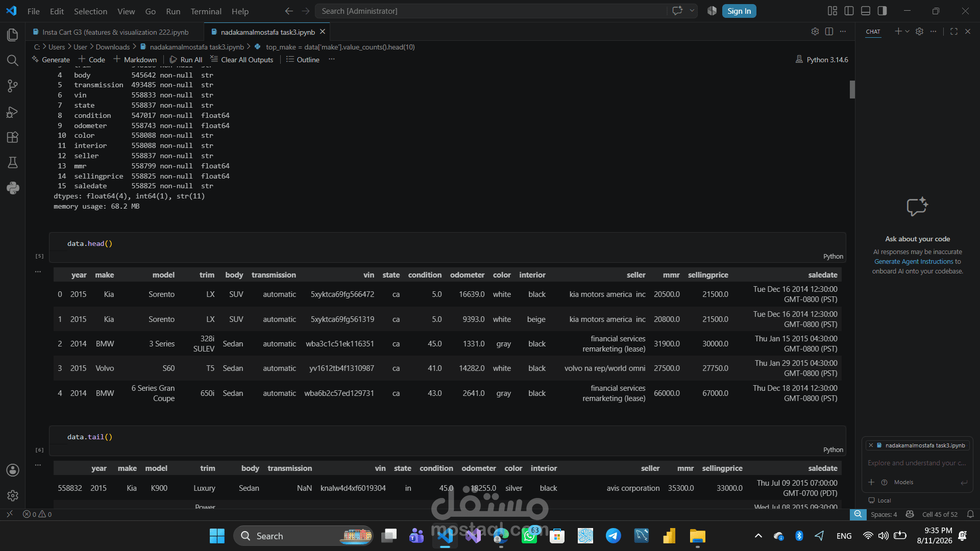This screenshot has height=551, width=980.
Task: Add a new Markdown cell
Action: 135,60
